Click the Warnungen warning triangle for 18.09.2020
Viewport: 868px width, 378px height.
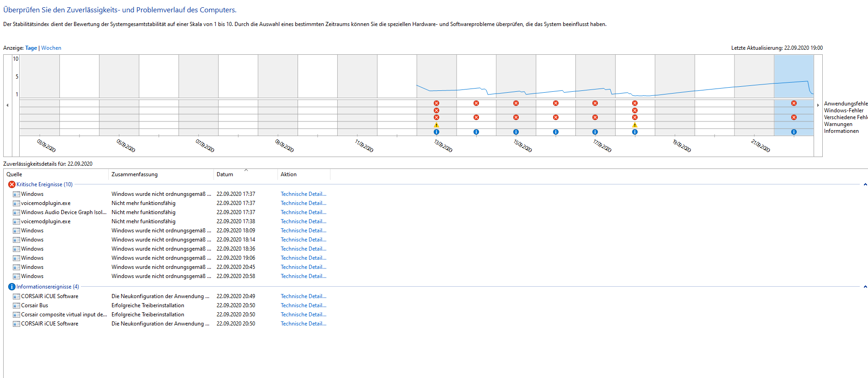pos(635,125)
